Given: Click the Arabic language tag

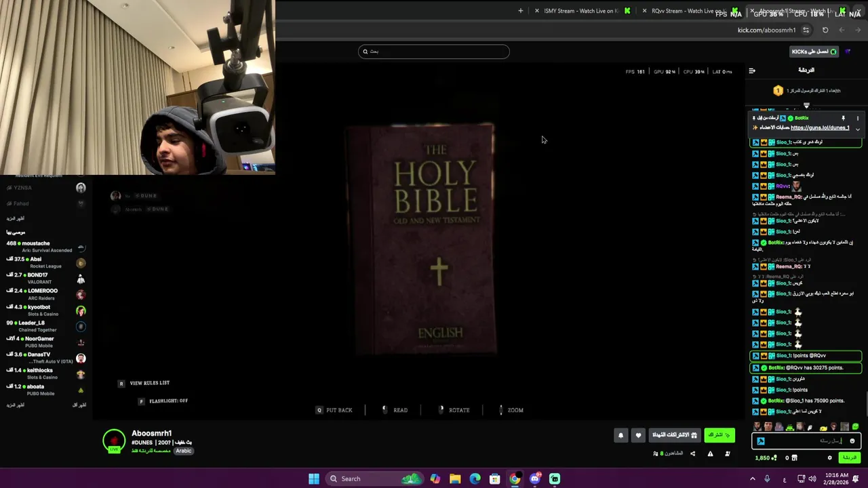Looking at the screenshot, I should coord(184,451).
